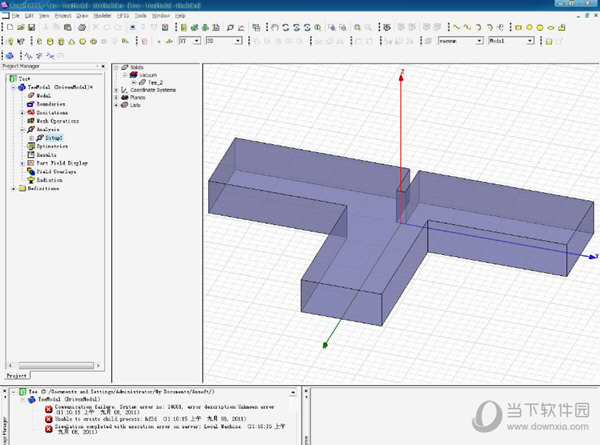This screenshot has height=445, width=600.
Task: Click the yellow Draw box icon
Action: (x=39, y=41)
